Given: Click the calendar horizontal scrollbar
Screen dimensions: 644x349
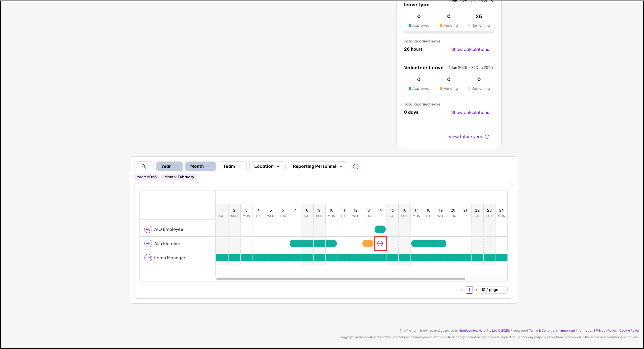Looking at the screenshot, I should [340, 279].
